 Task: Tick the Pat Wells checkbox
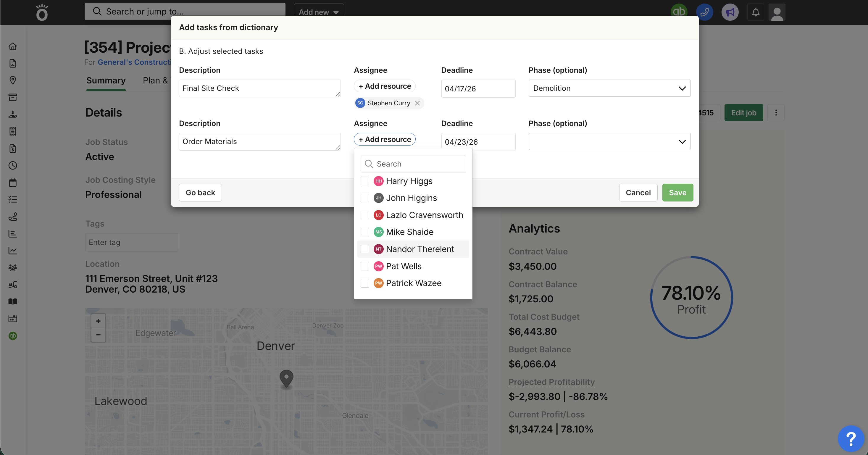[365, 266]
